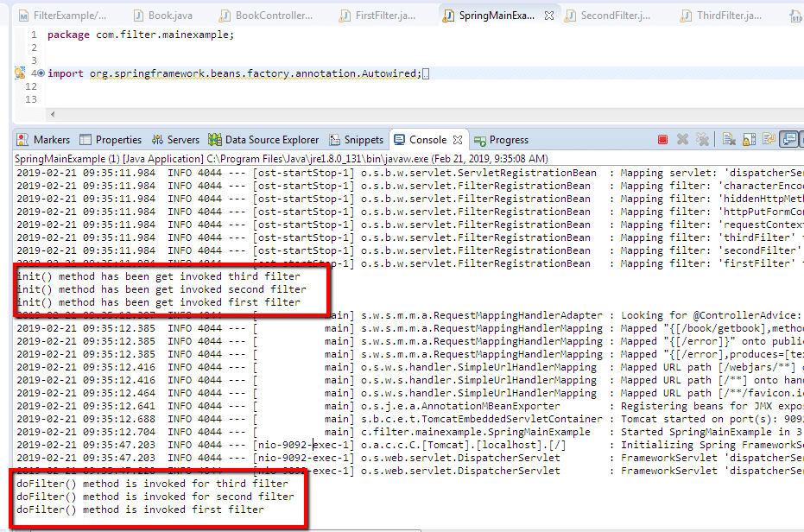Open the Properties view tab

point(111,140)
